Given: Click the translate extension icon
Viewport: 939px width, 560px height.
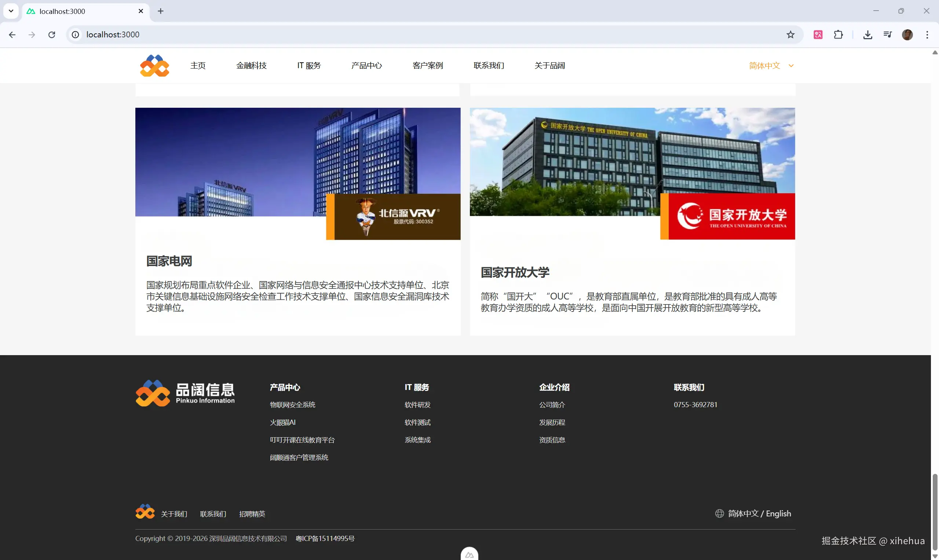Looking at the screenshot, I should 818,35.
